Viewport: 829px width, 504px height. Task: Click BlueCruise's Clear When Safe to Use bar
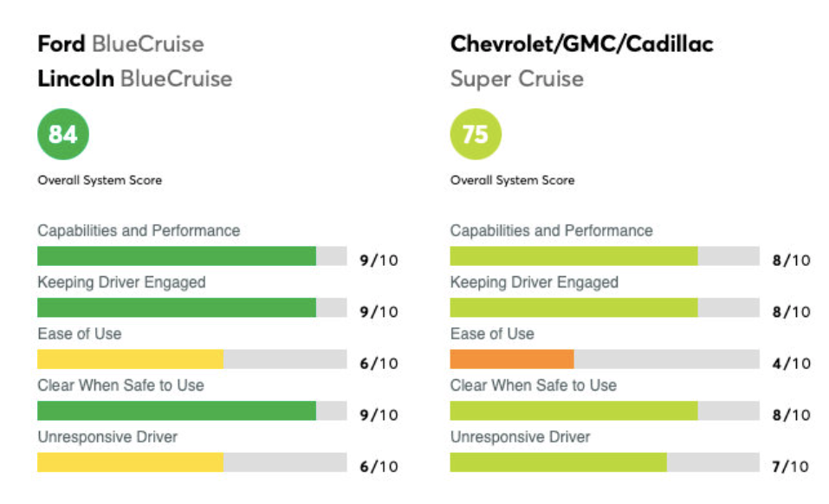pyautogui.click(x=177, y=410)
